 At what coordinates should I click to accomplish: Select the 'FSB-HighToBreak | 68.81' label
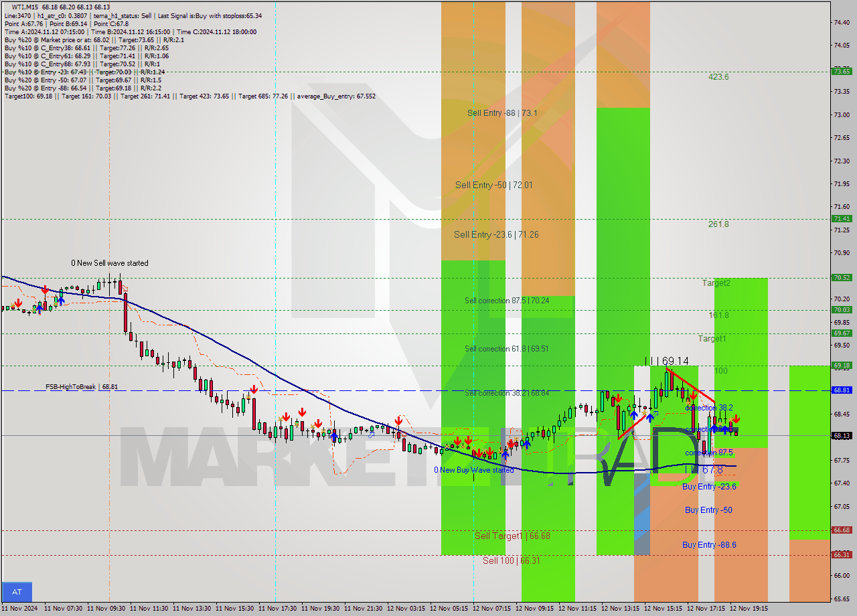coord(82,387)
